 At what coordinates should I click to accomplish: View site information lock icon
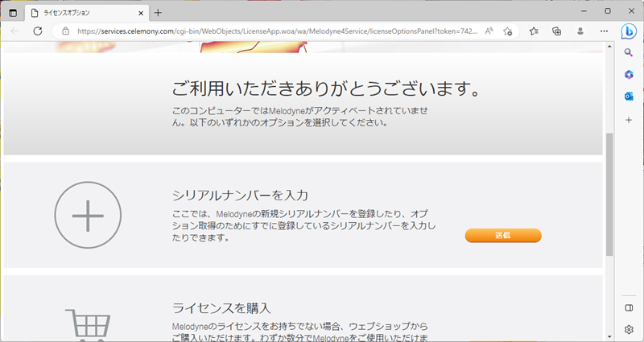[x=65, y=31]
